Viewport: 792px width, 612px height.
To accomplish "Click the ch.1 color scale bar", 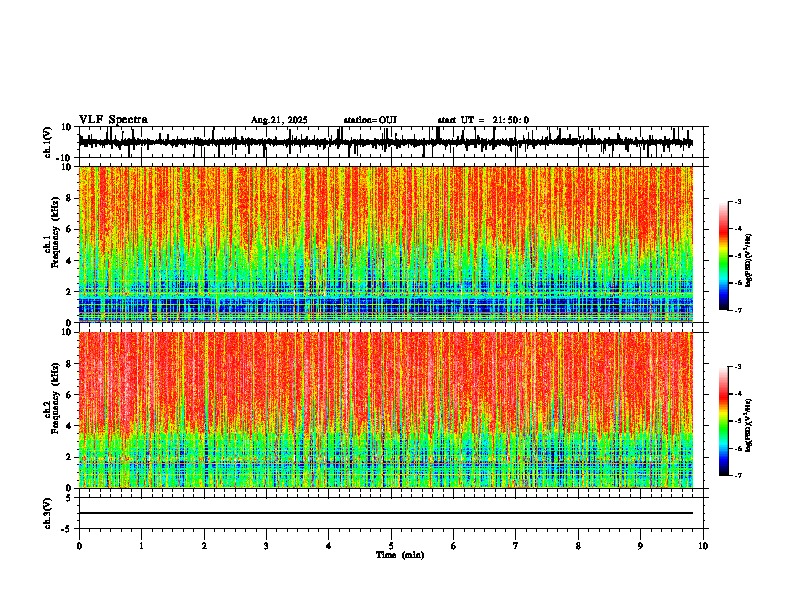I will (724, 256).
